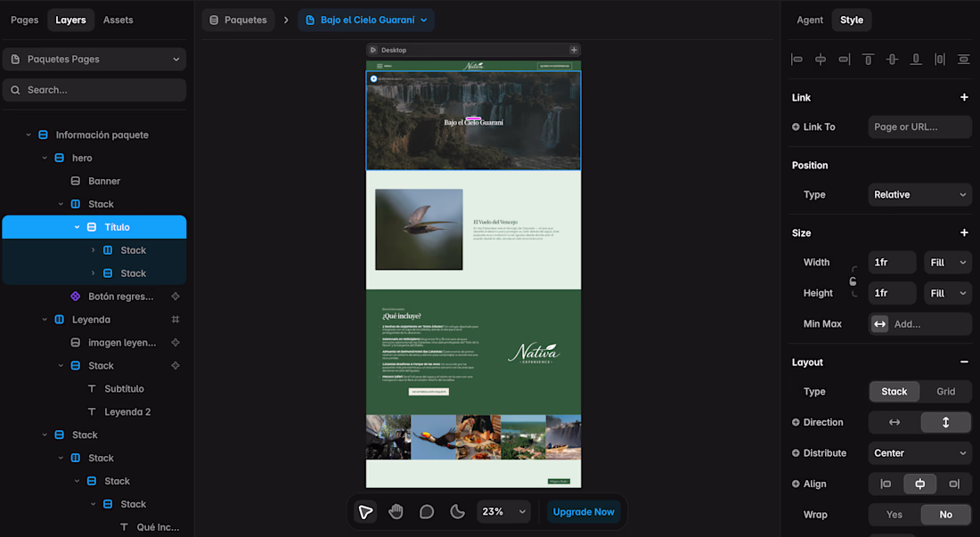Click the search magnifier icon
The height and width of the screenshot is (537, 980).
click(x=16, y=90)
